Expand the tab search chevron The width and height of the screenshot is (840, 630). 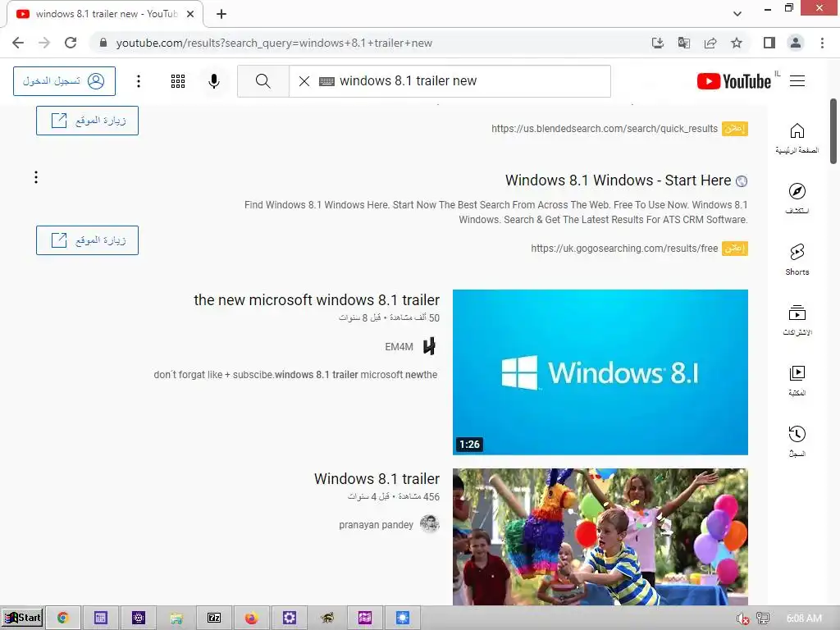point(737,14)
